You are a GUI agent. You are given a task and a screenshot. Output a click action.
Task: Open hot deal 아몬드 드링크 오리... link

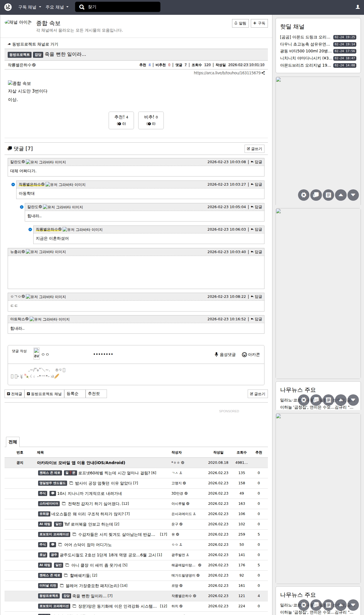pyautogui.click(x=305, y=37)
